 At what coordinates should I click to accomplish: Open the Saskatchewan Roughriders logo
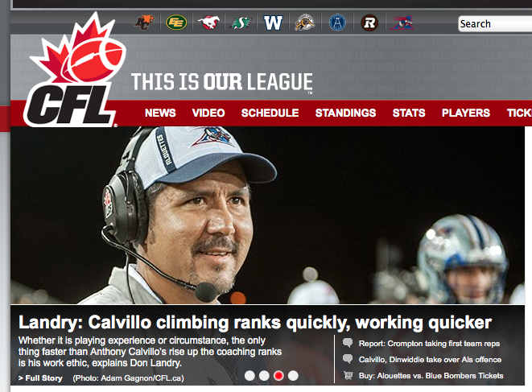coord(241,23)
